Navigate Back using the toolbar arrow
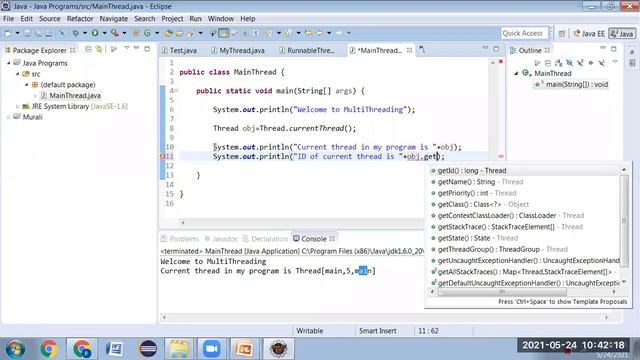The image size is (640, 360). coord(320,33)
